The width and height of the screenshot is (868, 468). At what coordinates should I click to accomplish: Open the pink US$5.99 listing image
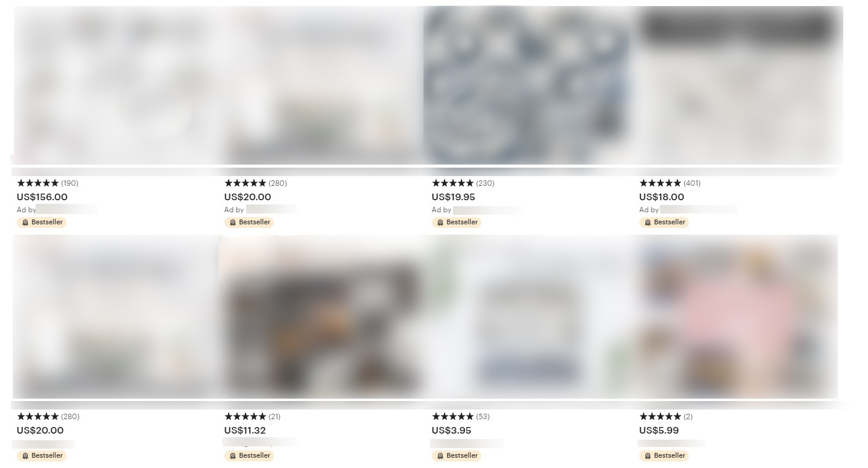(738, 317)
